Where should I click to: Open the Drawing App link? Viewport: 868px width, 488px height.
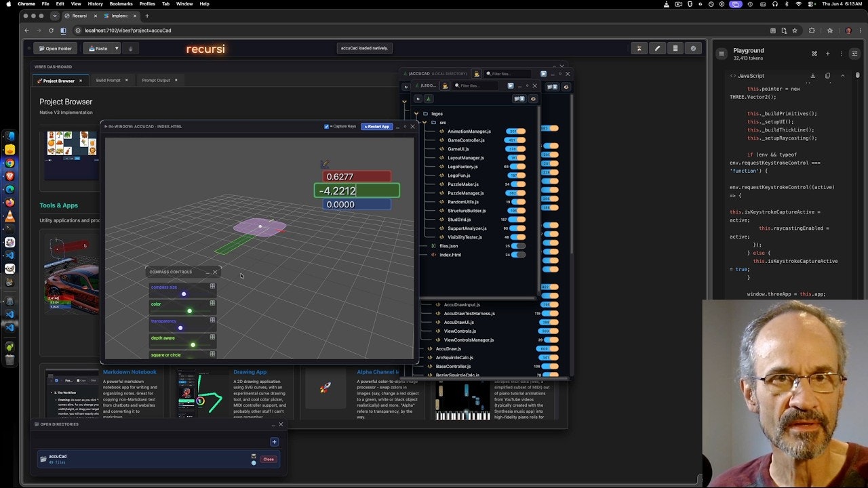point(250,371)
